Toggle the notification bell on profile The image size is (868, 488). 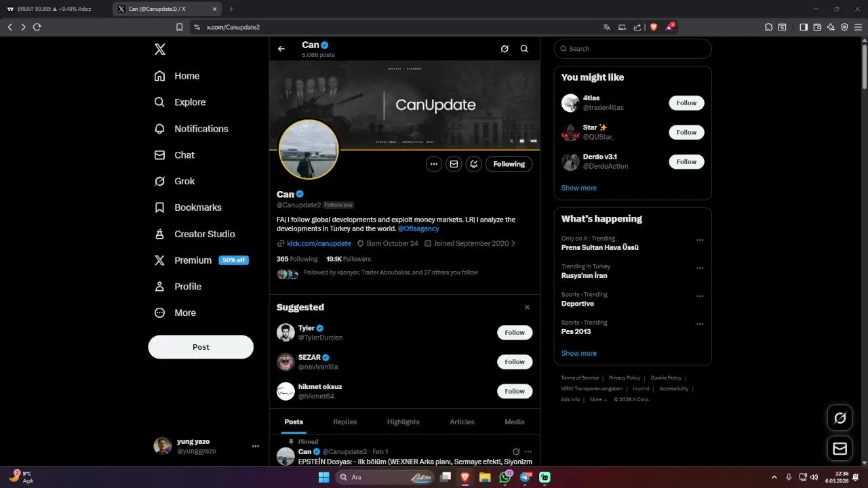473,164
